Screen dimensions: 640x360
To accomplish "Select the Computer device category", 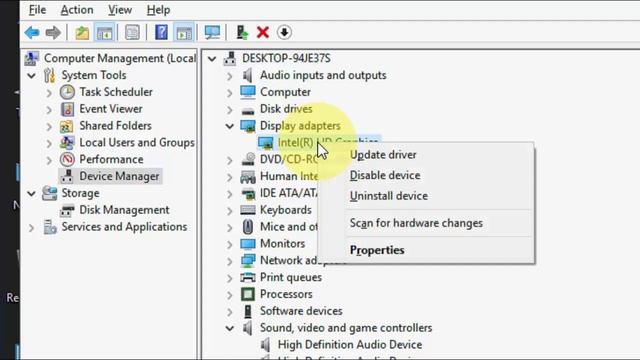I will 285,92.
